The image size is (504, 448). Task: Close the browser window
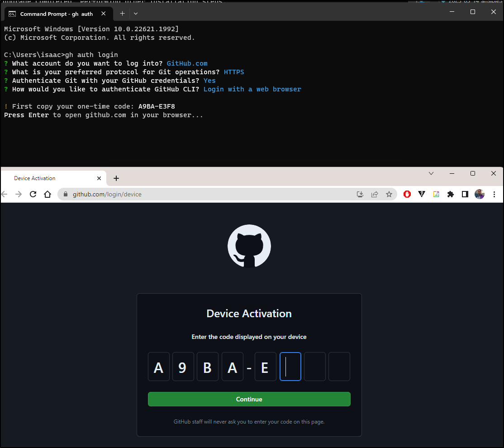pyautogui.click(x=494, y=173)
